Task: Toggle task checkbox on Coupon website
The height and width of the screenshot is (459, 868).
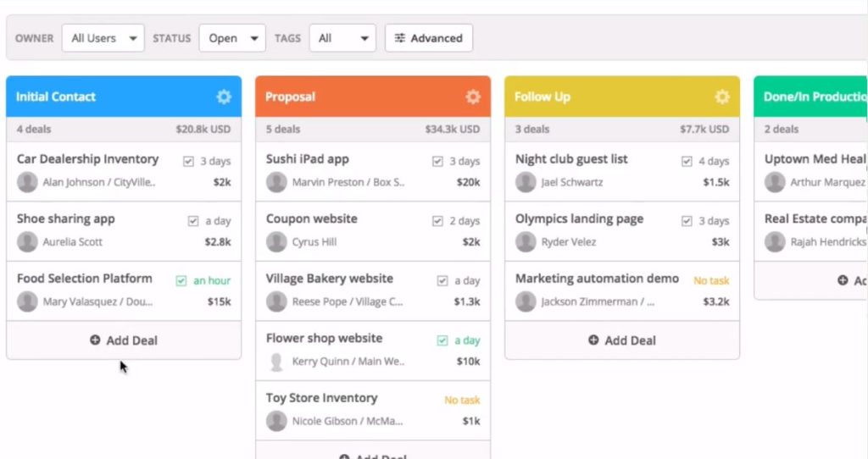Action: pos(437,221)
